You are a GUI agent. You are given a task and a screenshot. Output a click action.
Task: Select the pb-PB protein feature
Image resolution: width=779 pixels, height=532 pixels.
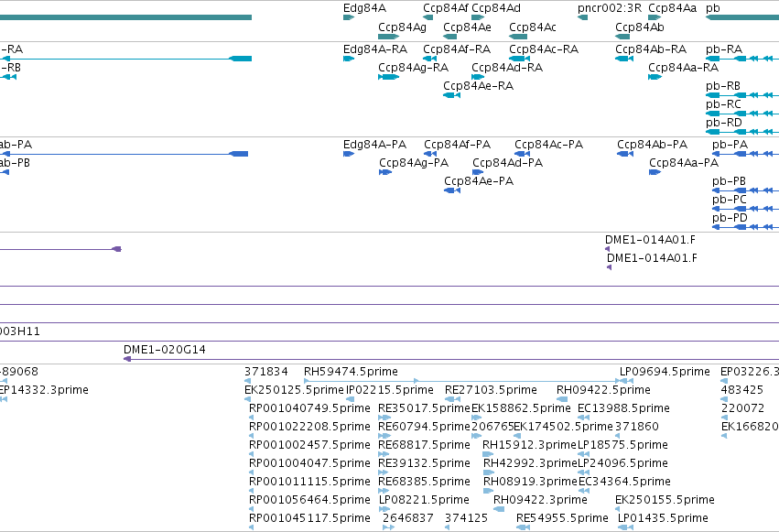click(745, 190)
